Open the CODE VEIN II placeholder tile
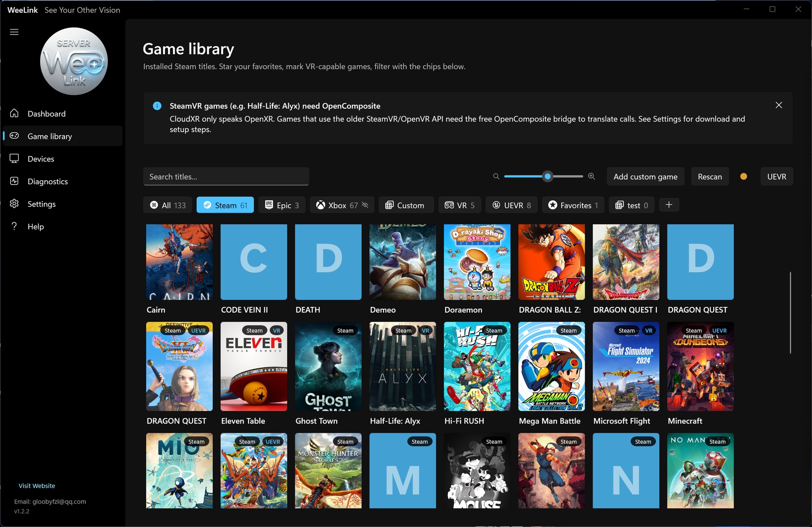Viewport: 812px width, 527px height. [x=254, y=262]
